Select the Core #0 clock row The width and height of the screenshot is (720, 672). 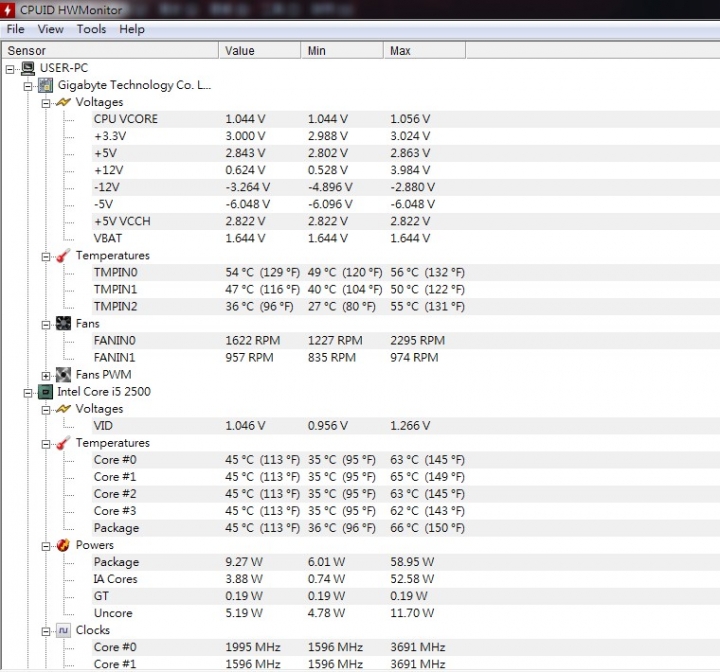[405, 647]
